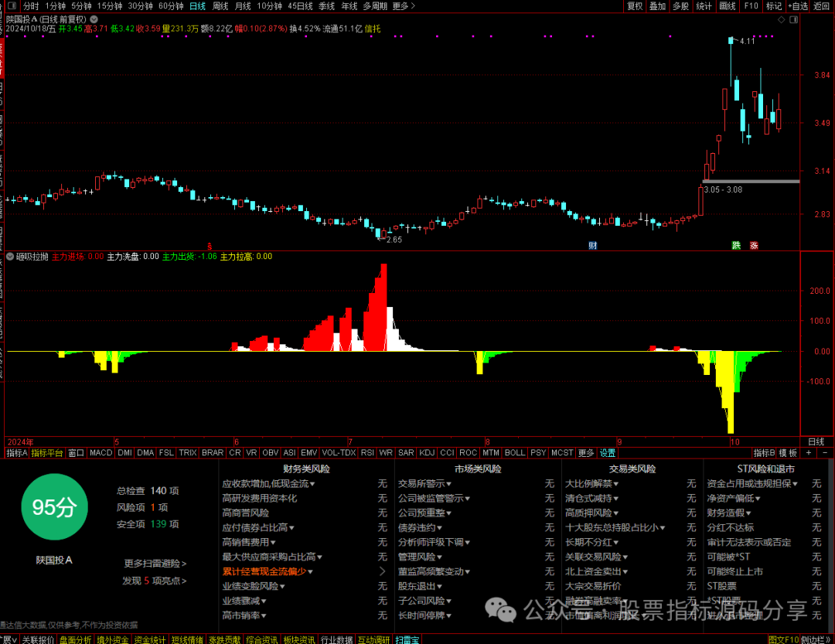The height and width of the screenshot is (644, 835).
Task: Open the 更多扫雷避险 link
Action: [x=155, y=563]
